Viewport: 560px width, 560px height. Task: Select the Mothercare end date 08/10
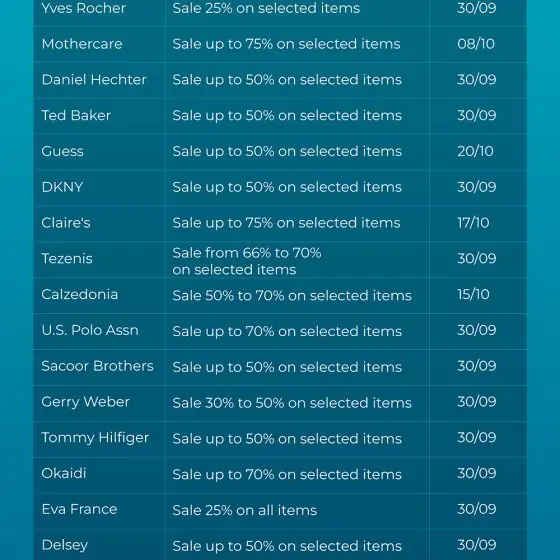coord(476,44)
